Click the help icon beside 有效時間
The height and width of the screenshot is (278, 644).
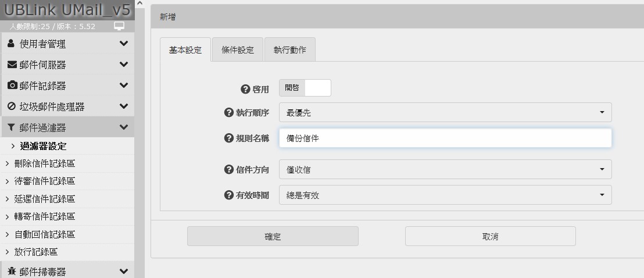coord(229,195)
